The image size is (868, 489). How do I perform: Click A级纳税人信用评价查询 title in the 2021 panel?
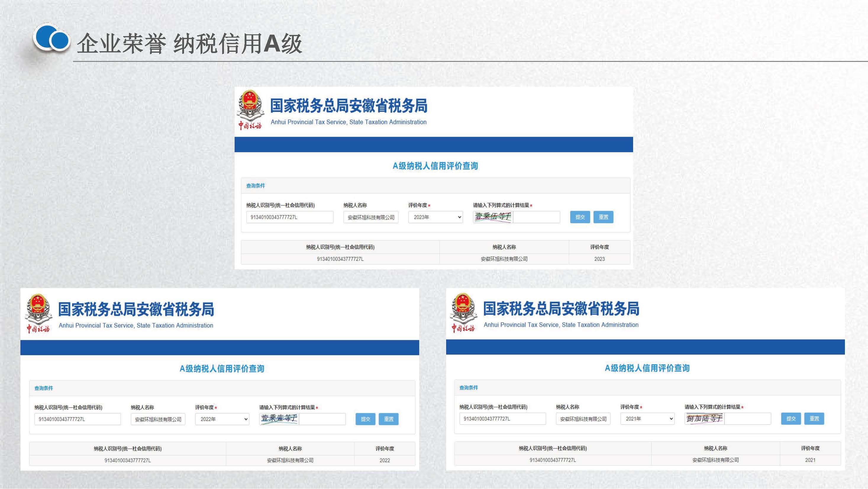[x=647, y=368]
